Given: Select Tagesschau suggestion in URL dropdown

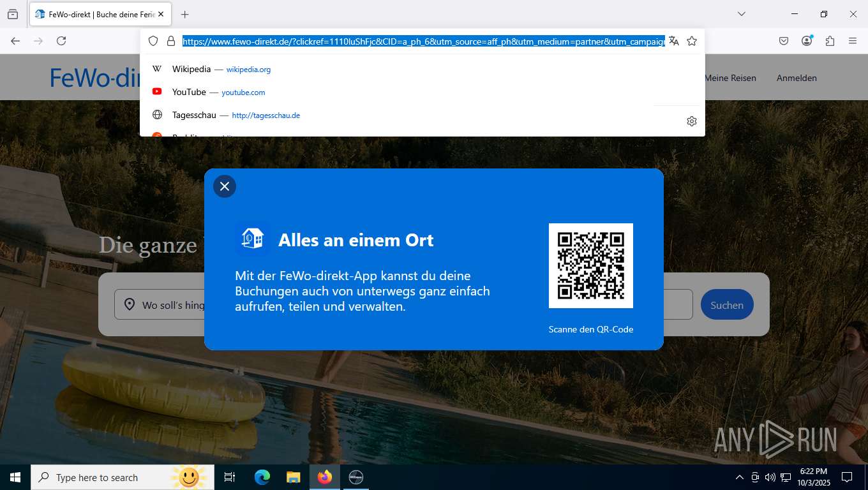Looking at the screenshot, I should point(398,115).
